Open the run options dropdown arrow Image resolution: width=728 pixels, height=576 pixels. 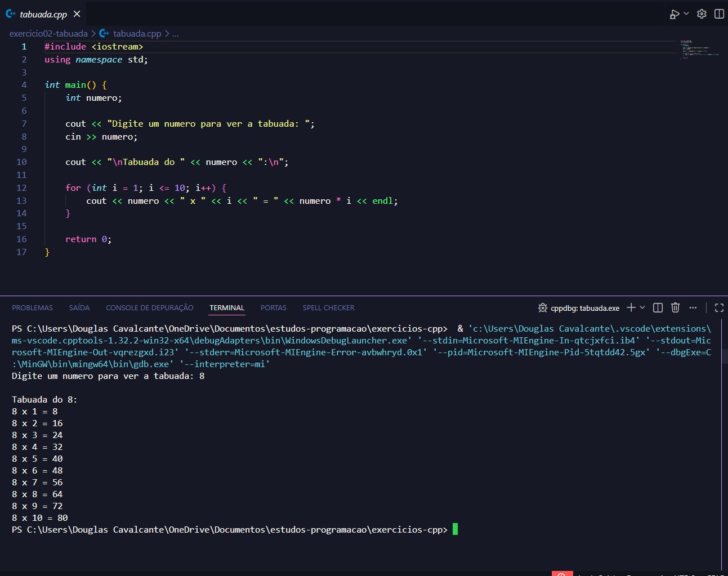(686, 14)
